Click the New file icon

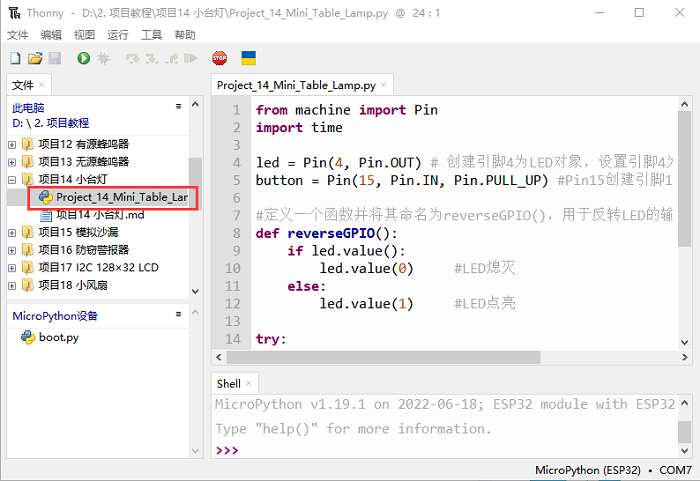tap(15, 59)
